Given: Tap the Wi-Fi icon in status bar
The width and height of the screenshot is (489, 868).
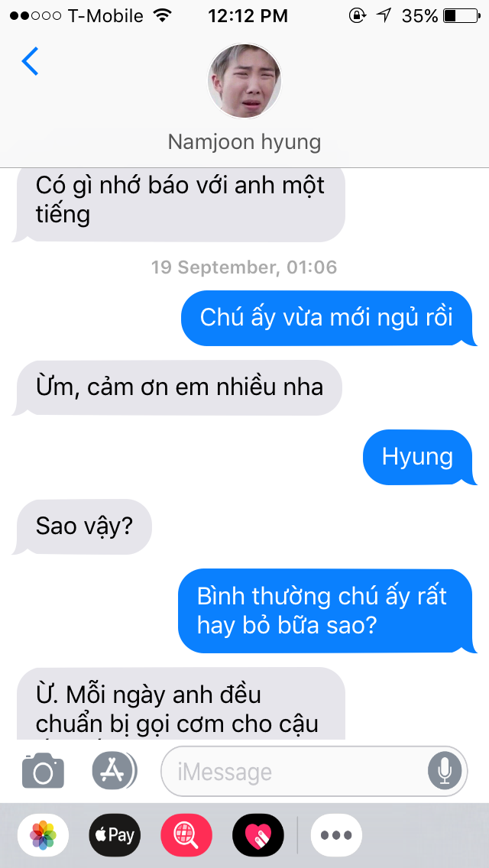Looking at the screenshot, I should 163,15.
